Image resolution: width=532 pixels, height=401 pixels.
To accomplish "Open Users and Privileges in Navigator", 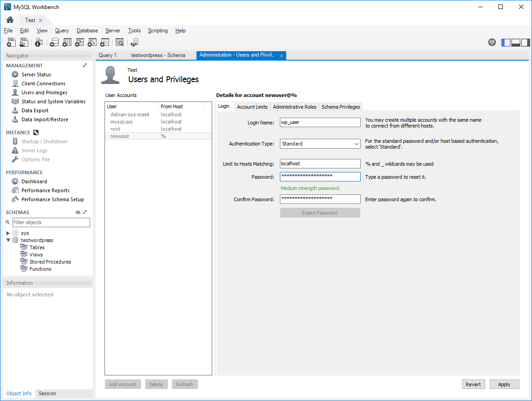I will (x=44, y=93).
